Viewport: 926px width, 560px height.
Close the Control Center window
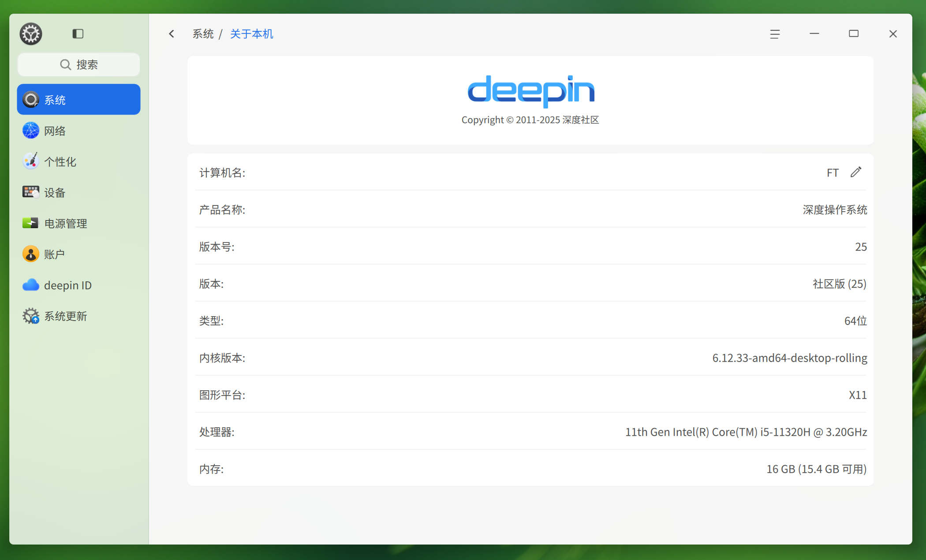click(x=893, y=34)
